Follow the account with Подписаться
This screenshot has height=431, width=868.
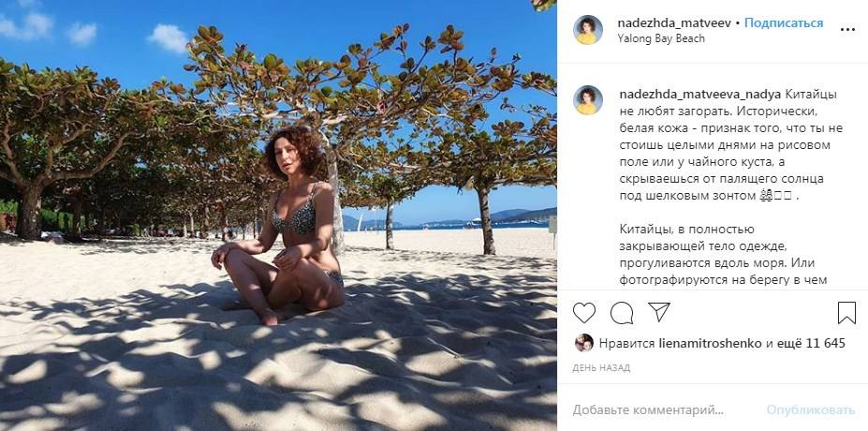tap(784, 22)
